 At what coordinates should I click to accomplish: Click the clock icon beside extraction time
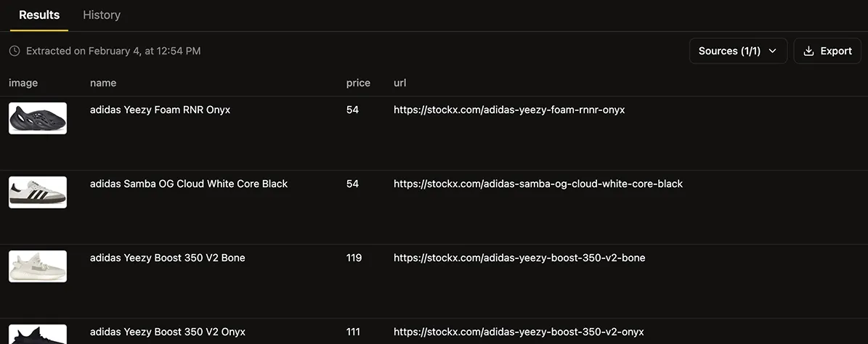point(15,51)
